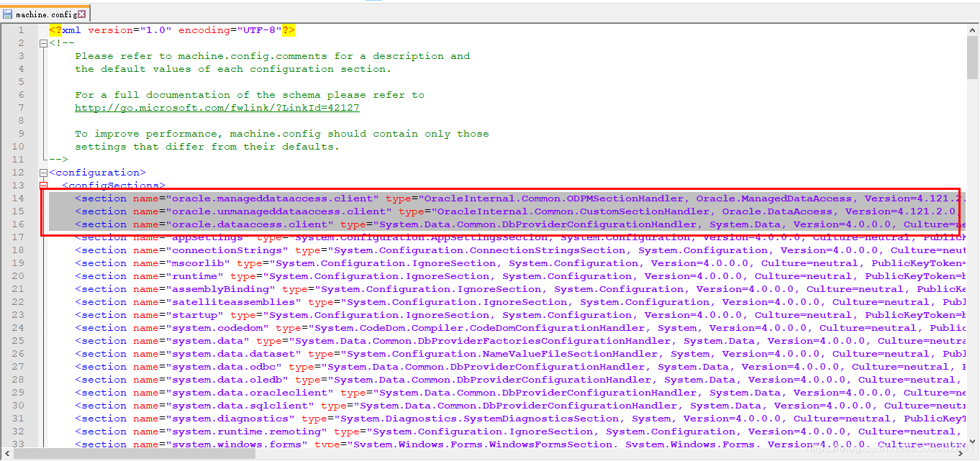The image size is (980, 461).
Task: Click the satelliteassemblies section name
Action: [234, 302]
